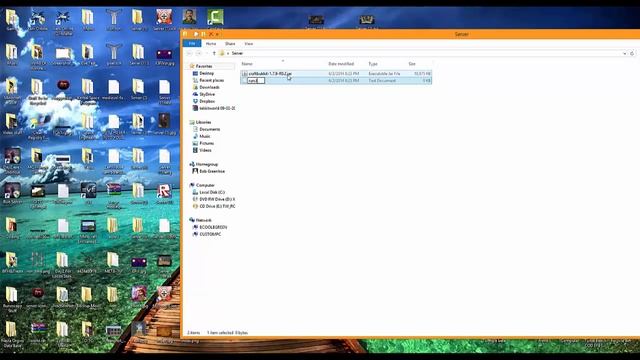This screenshot has height=360, width=640.
Task: Sort files by the Name column
Action: tap(247, 64)
